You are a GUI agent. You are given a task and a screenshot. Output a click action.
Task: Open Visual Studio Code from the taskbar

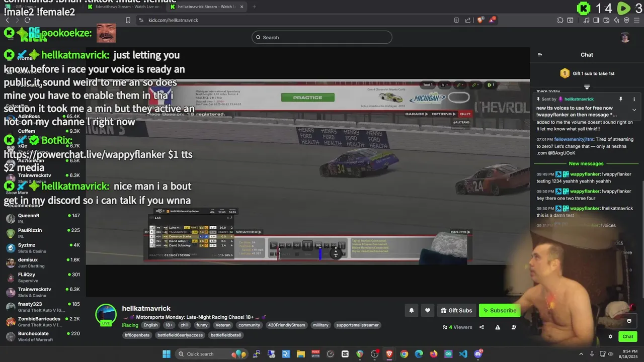pos(463,354)
